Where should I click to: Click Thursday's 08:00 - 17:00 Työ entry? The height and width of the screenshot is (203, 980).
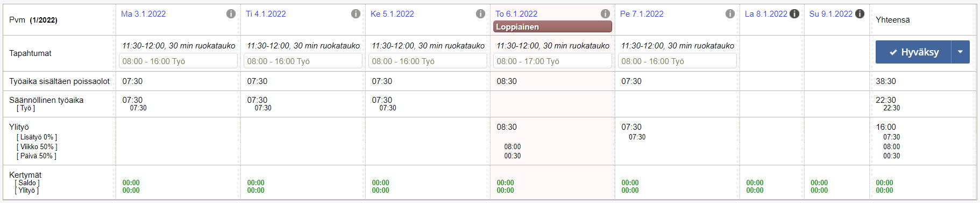tap(552, 61)
